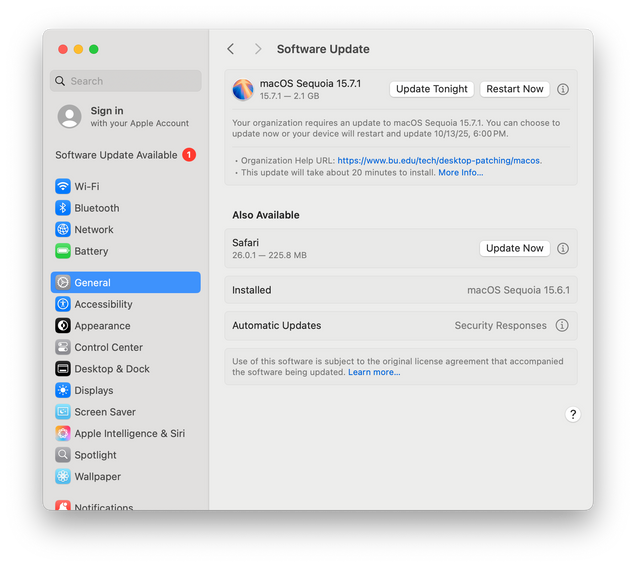Image resolution: width=636 pixels, height=567 pixels.
Task: Click the Wallpaper flower icon
Action: [63, 477]
